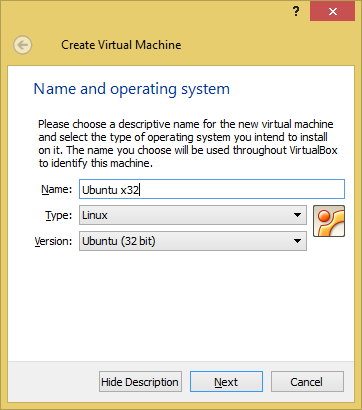362x410 pixels.
Task: Click the 'Create Virtual Machine' title text
Action: 121,45
